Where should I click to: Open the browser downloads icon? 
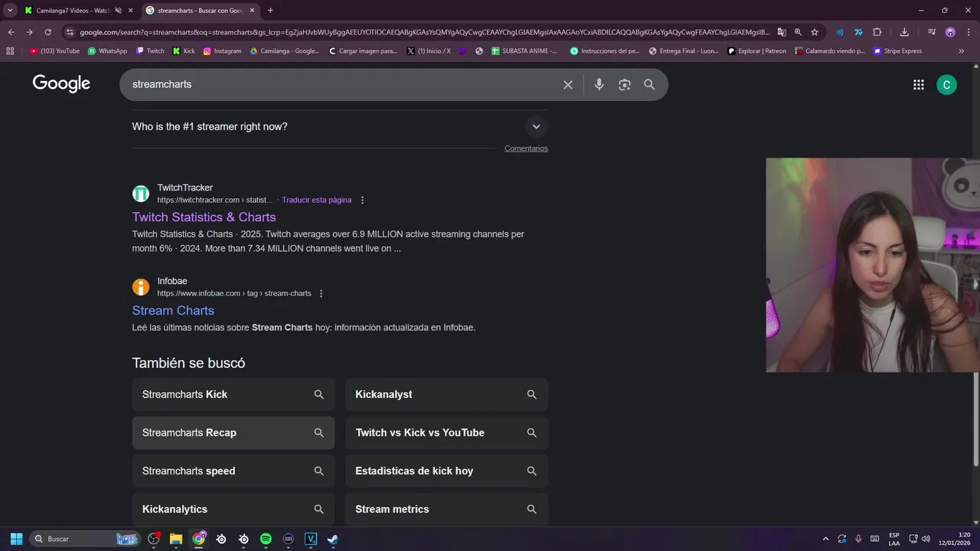(x=904, y=32)
